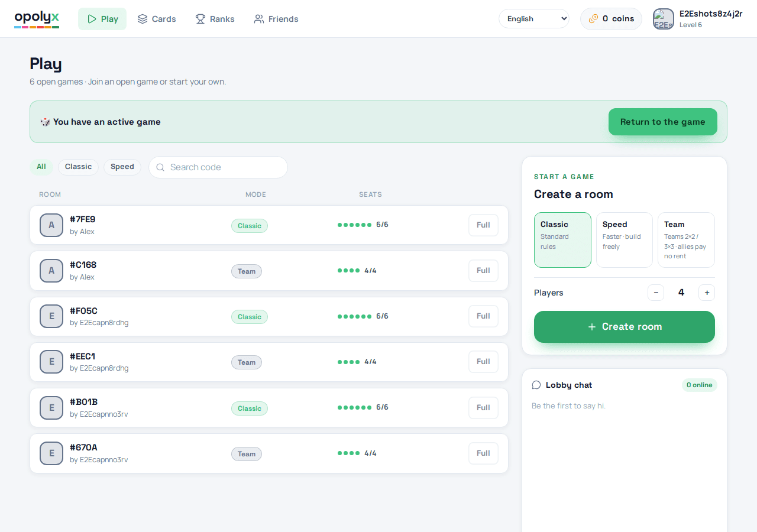The image size is (757, 532).
Task: Open the Cards tab
Action: coord(156,19)
